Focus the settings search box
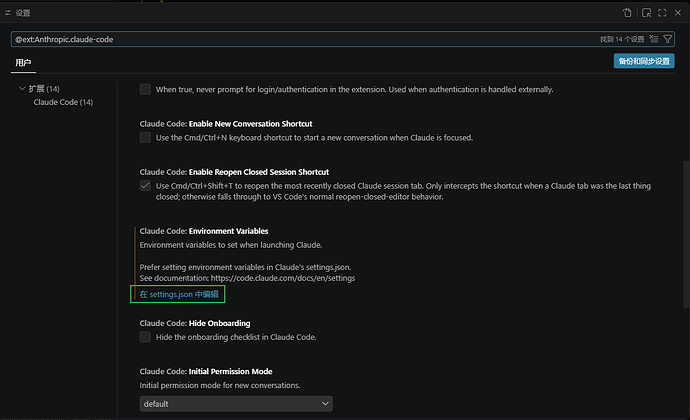The width and height of the screenshot is (690, 420). [304, 39]
